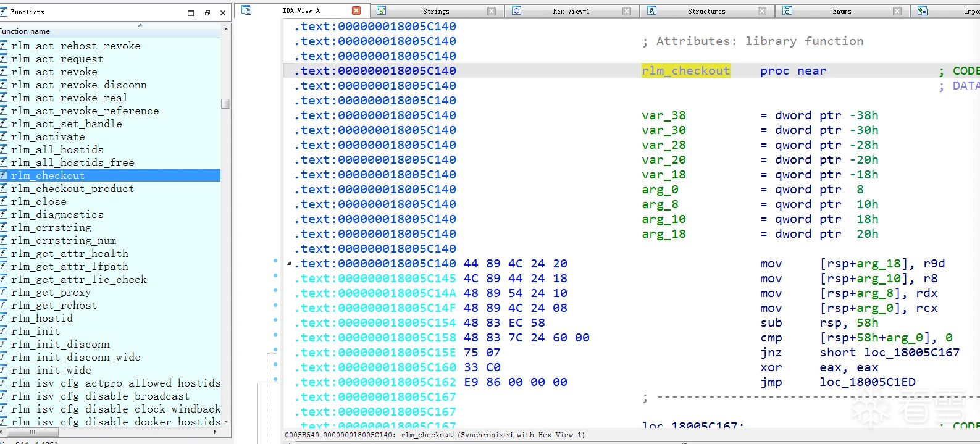Close the IDA View-A tab
Screen dimensions: 980x444
click(356, 10)
